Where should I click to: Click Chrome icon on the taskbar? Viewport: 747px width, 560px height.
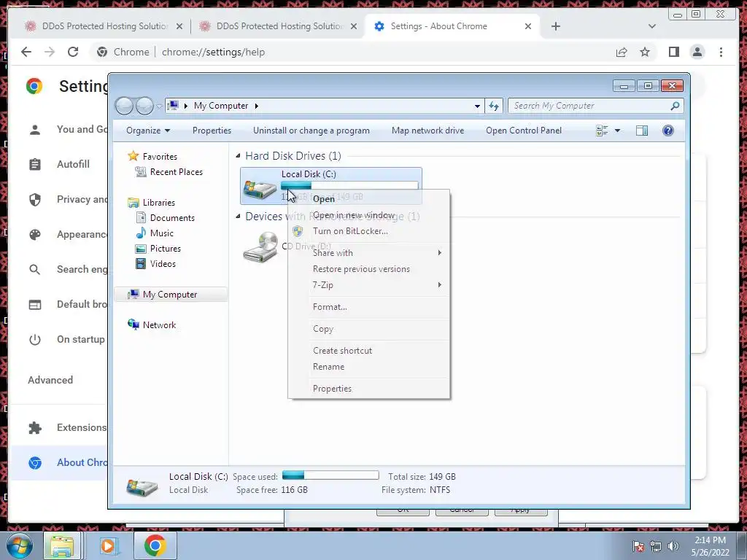click(x=155, y=545)
